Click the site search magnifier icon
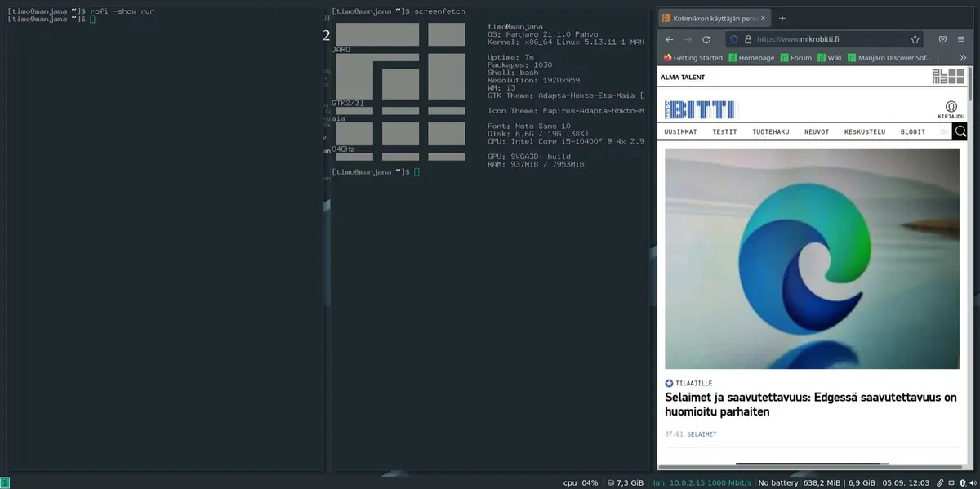 point(960,131)
